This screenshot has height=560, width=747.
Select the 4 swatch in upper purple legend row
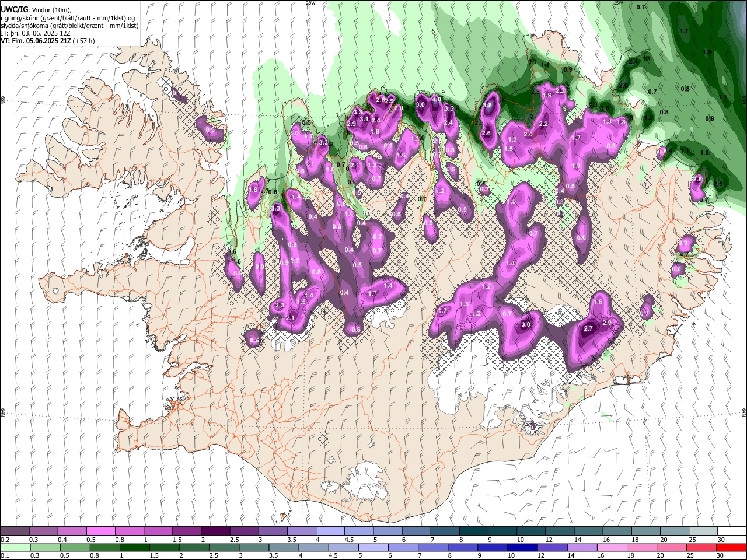(330, 531)
